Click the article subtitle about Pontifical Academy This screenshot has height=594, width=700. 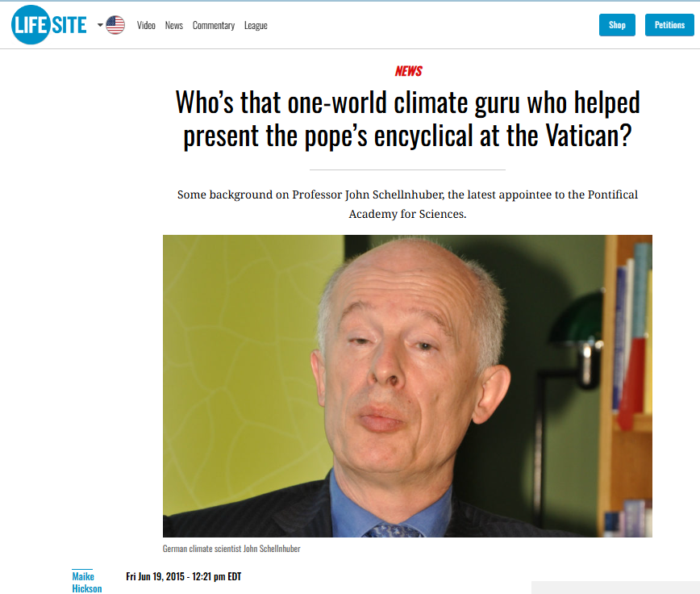point(407,204)
